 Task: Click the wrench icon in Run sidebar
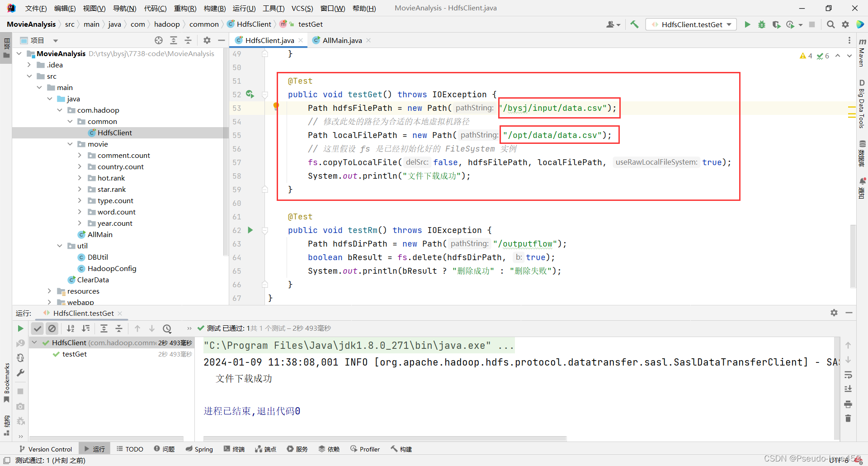(20, 373)
